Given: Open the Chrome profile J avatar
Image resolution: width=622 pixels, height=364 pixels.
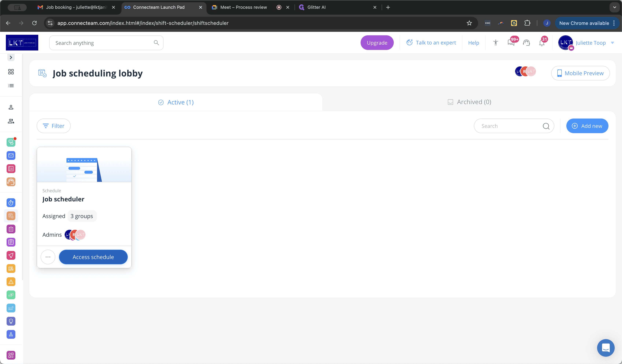Looking at the screenshot, I should 547,23.
